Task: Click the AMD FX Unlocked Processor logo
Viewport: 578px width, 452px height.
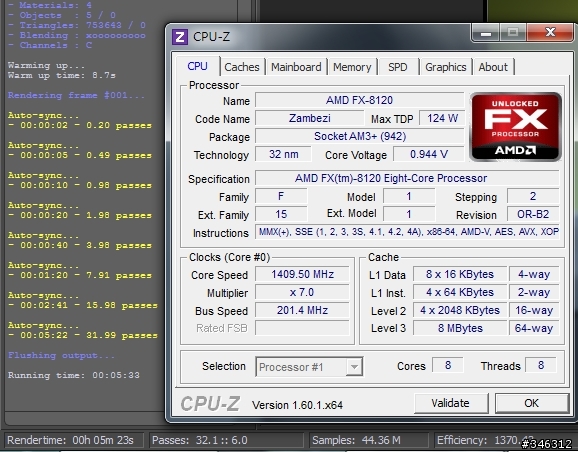Action: (516, 127)
